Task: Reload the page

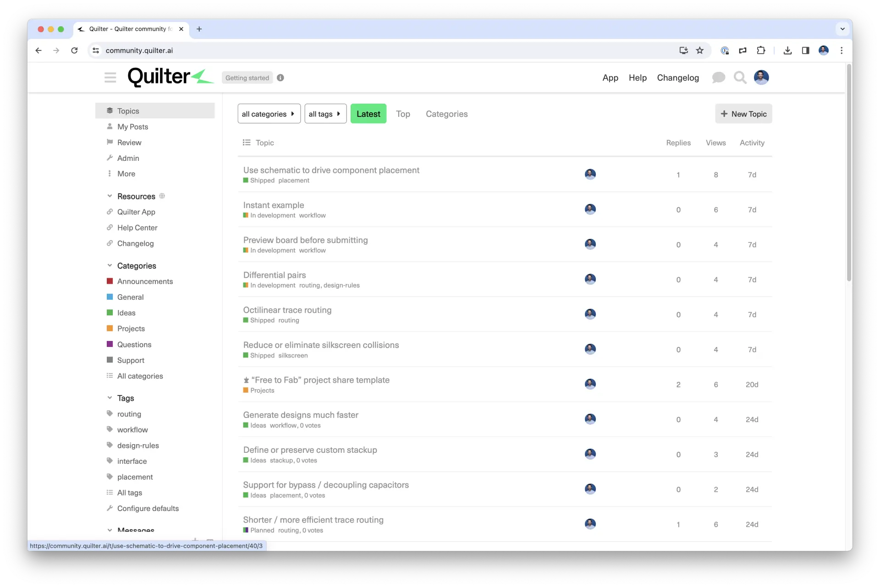Action: tap(74, 50)
